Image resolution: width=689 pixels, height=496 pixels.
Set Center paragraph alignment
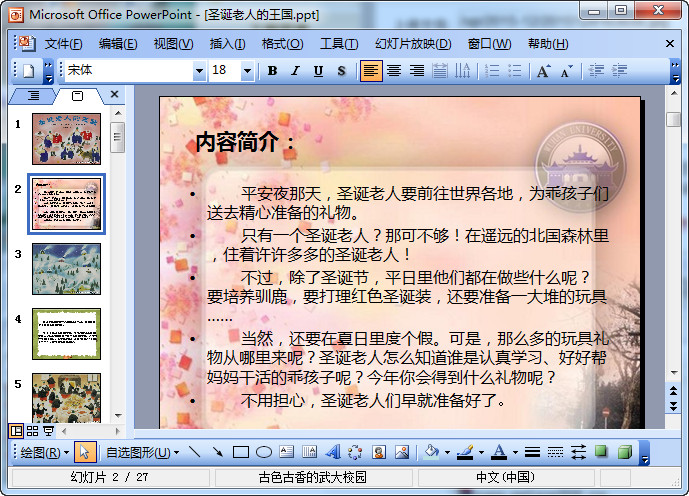(394, 71)
